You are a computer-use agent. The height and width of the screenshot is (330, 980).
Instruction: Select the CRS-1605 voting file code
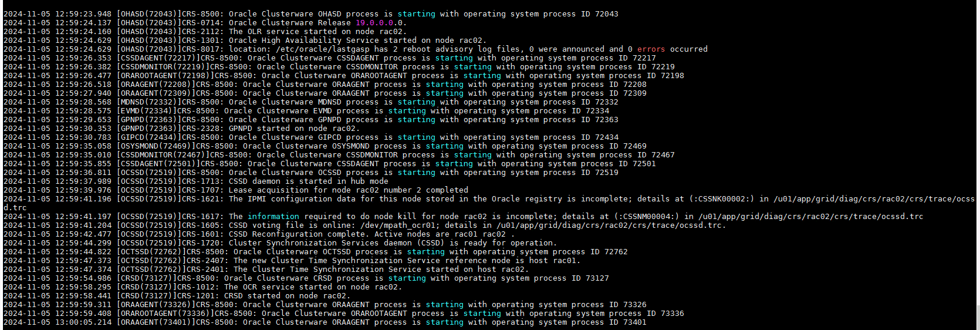click(201, 225)
